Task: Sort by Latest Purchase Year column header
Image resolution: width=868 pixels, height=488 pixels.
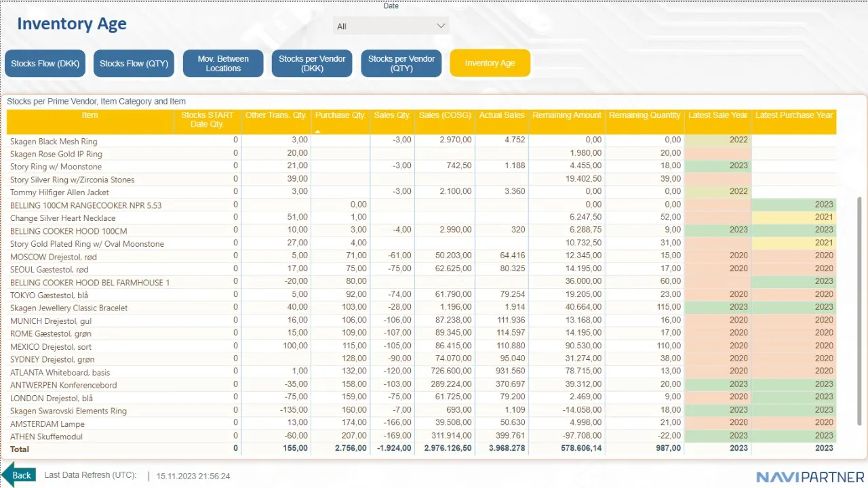Action: [794, 115]
